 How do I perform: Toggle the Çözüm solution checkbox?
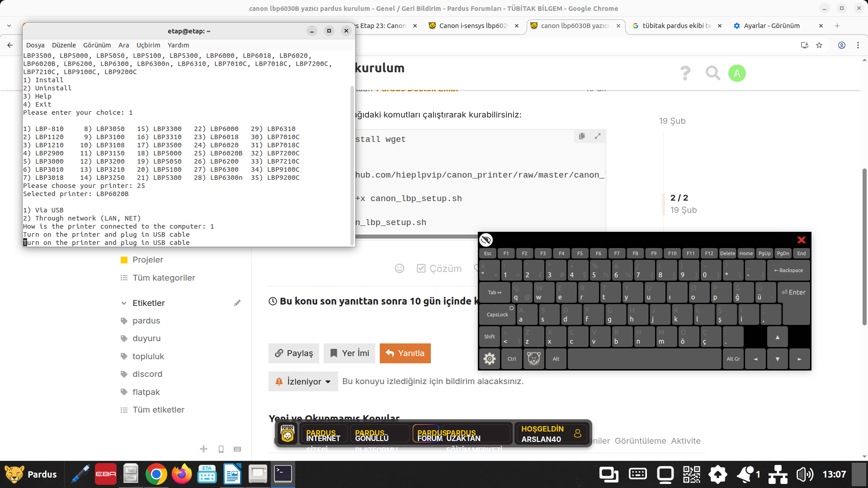(x=421, y=268)
